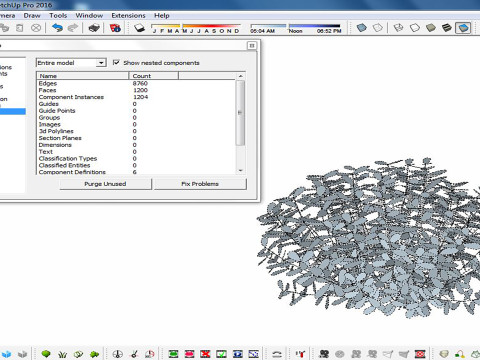
Task: Open the Extensions menu
Action: click(128, 15)
